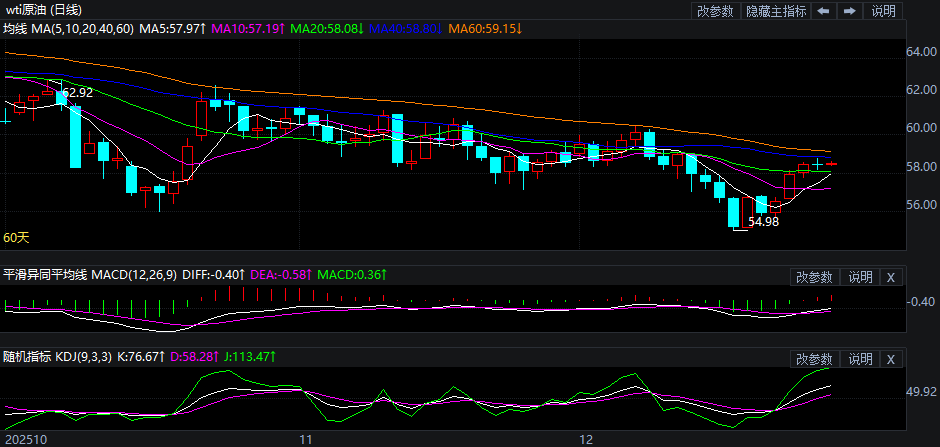This screenshot has width=940, height=447.
Task: Open 说明 for main chart
Action: coord(884,11)
